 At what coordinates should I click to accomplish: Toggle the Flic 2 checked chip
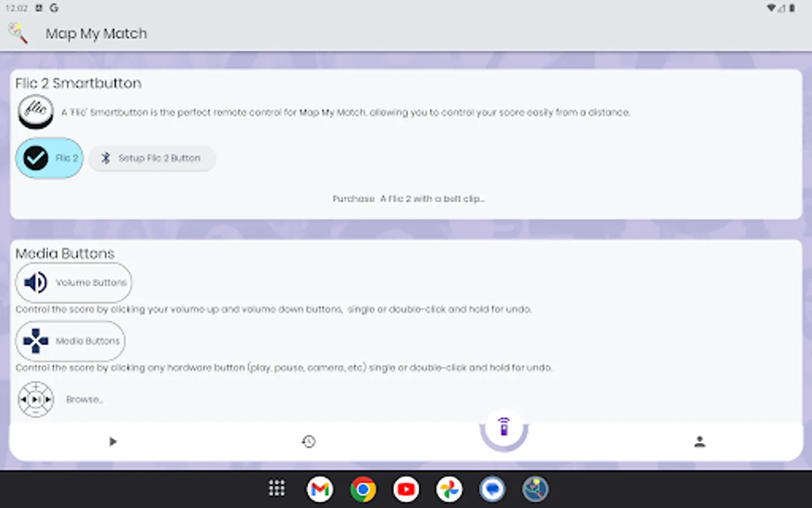click(50, 158)
